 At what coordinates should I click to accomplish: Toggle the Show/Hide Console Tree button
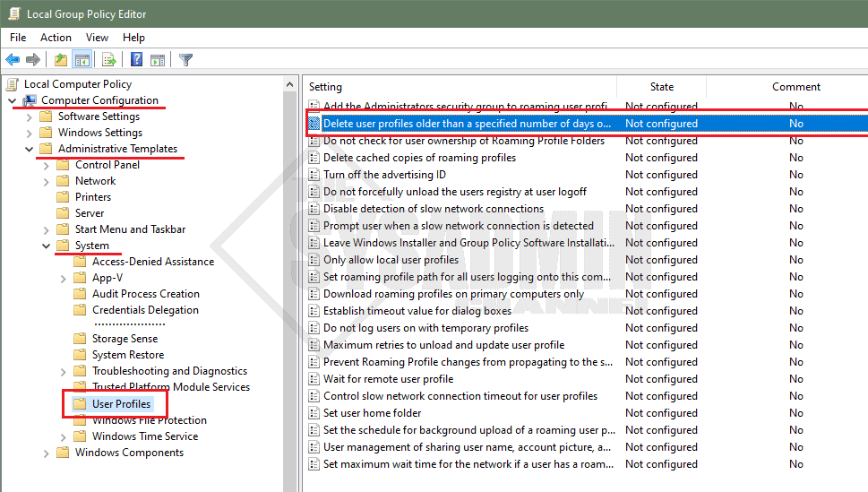(82, 59)
